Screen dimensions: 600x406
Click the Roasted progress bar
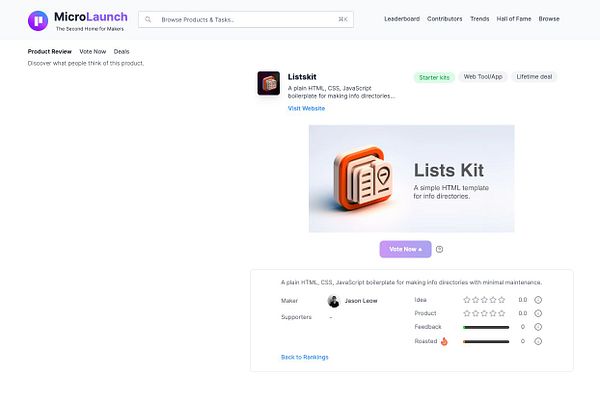(486, 342)
